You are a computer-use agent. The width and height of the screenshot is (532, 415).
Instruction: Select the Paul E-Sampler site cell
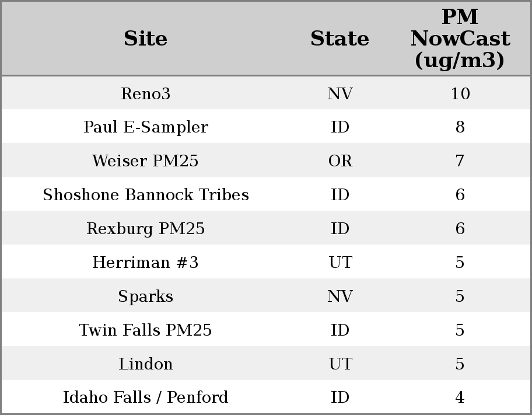coord(145,127)
